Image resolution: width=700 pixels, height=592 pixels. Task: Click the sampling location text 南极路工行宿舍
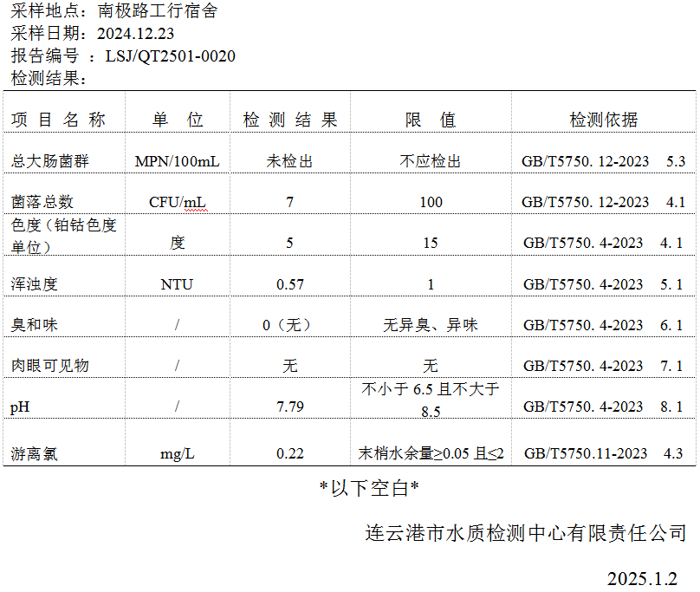(x=158, y=11)
